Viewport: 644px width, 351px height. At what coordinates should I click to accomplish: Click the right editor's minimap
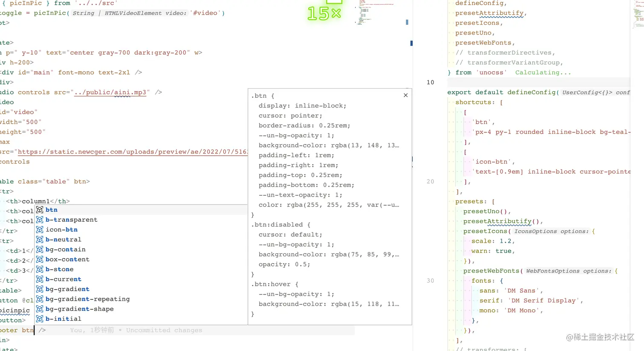click(x=638, y=15)
